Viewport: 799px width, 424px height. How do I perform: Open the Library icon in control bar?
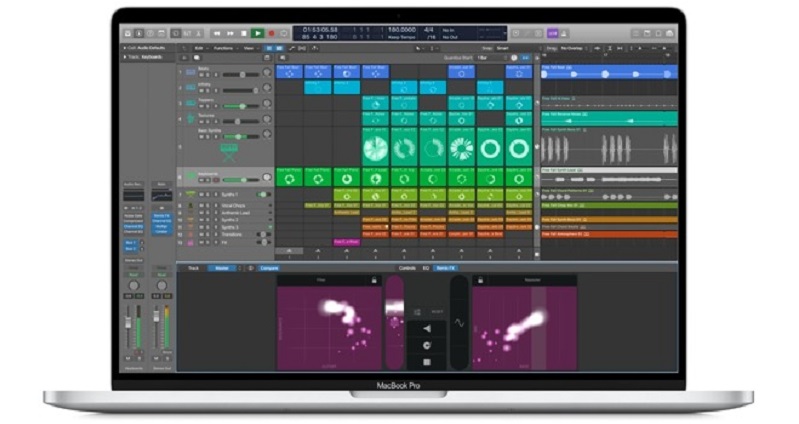point(128,34)
